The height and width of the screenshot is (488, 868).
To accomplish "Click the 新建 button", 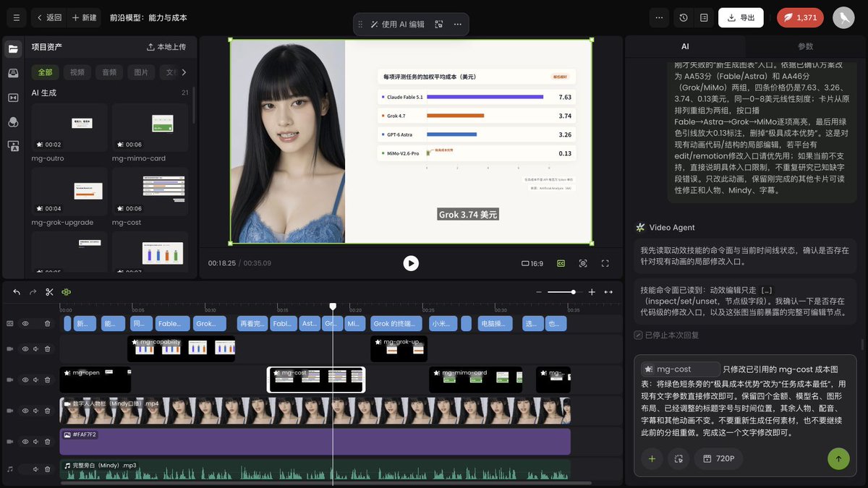I will point(85,17).
